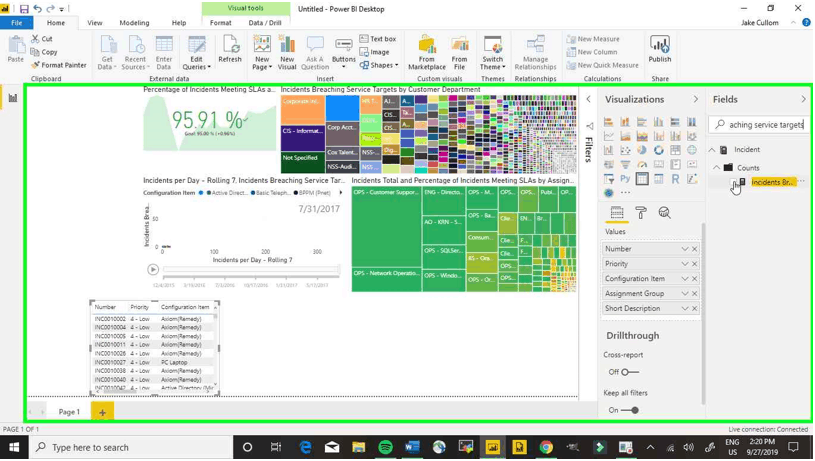
Task: Open more visuals ellipsis in Visualizations
Action: [625, 193]
